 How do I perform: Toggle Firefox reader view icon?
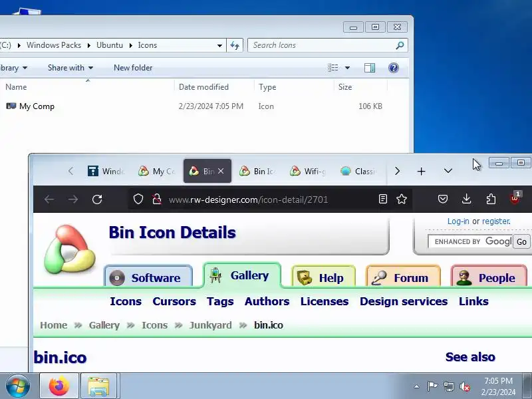[x=383, y=199]
